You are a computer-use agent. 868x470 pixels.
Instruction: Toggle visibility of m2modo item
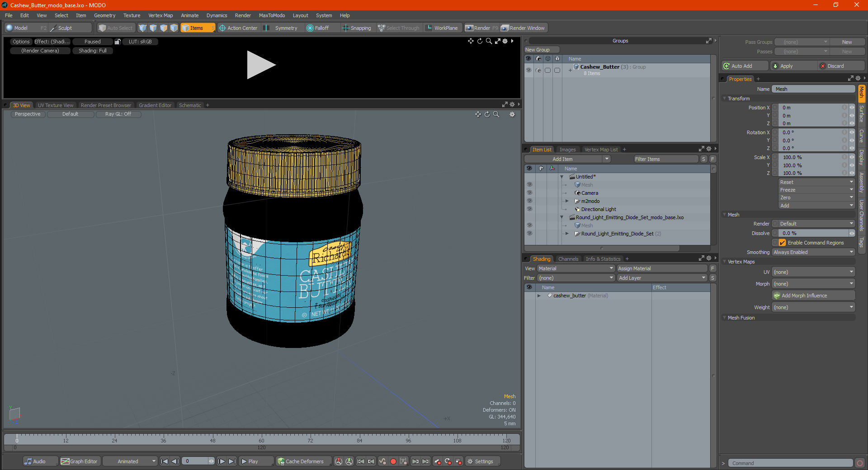click(x=529, y=201)
